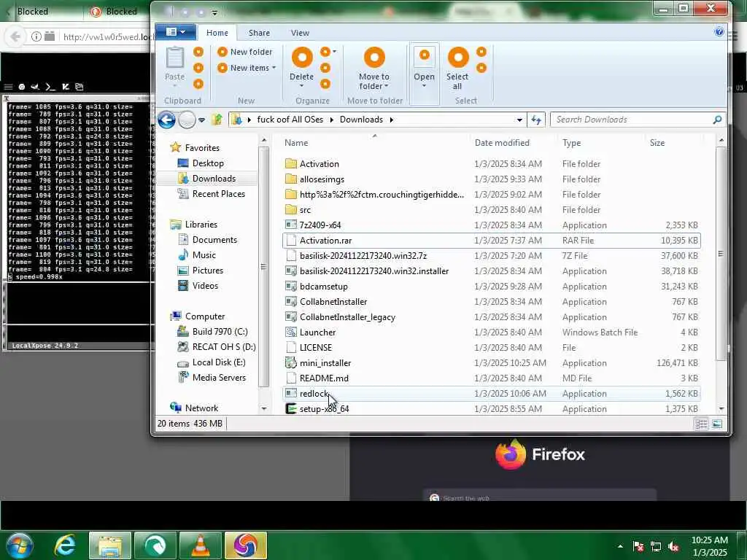Click the Type column header
The height and width of the screenshot is (560, 747).
tap(572, 143)
